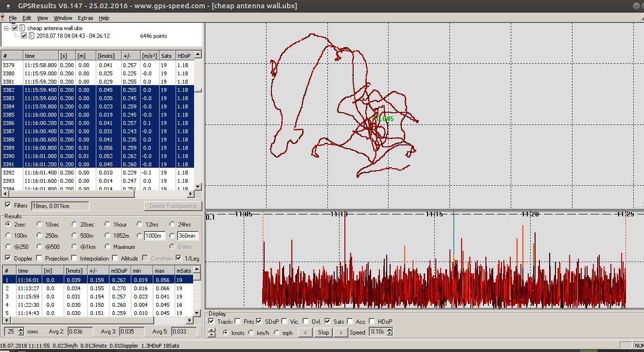Image resolution: width=644 pixels, height=352 pixels.
Task: Enable the Pnts display checkbox
Action: tap(237, 321)
